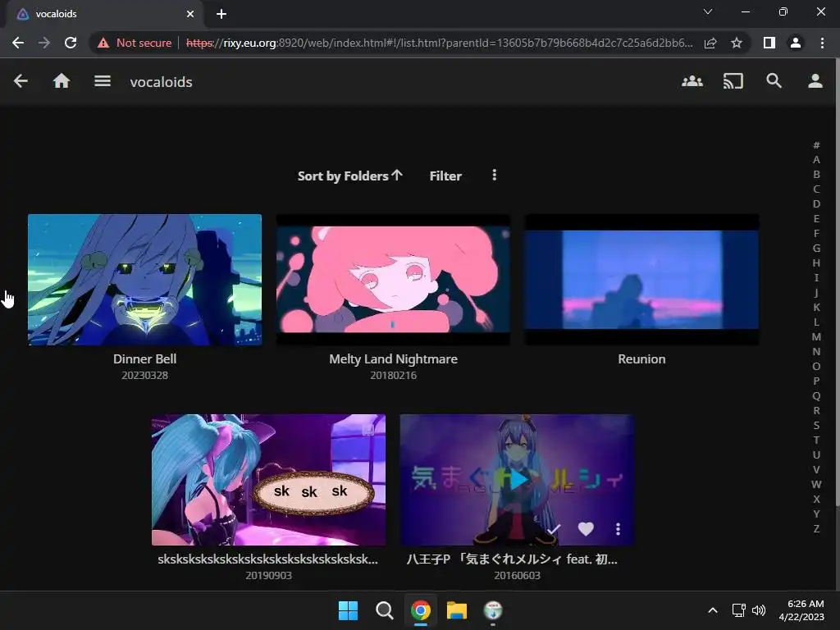Sort by Folders button
Screen dimensions: 840x630
[349, 176]
